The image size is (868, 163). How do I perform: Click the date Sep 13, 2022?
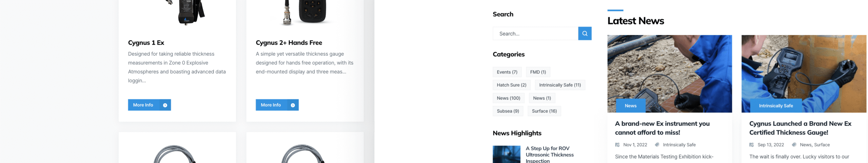coord(771,145)
